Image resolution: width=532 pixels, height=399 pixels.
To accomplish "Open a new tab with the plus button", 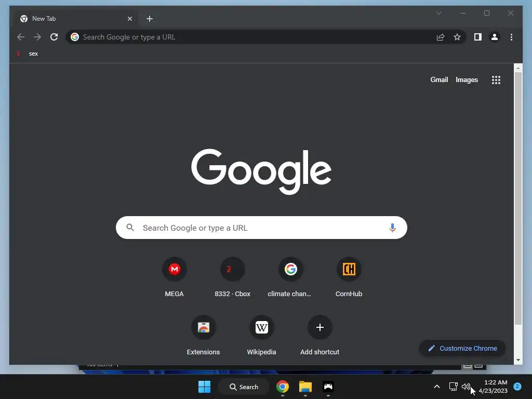I will point(149,19).
